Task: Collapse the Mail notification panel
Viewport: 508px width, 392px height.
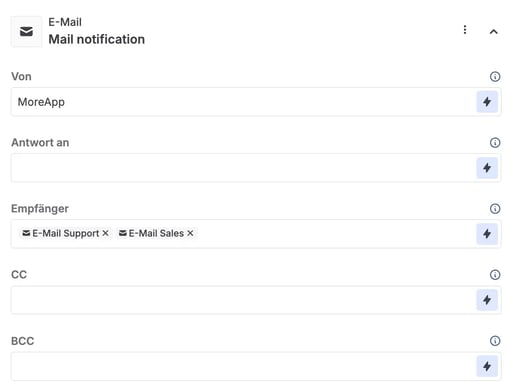Action: click(494, 32)
